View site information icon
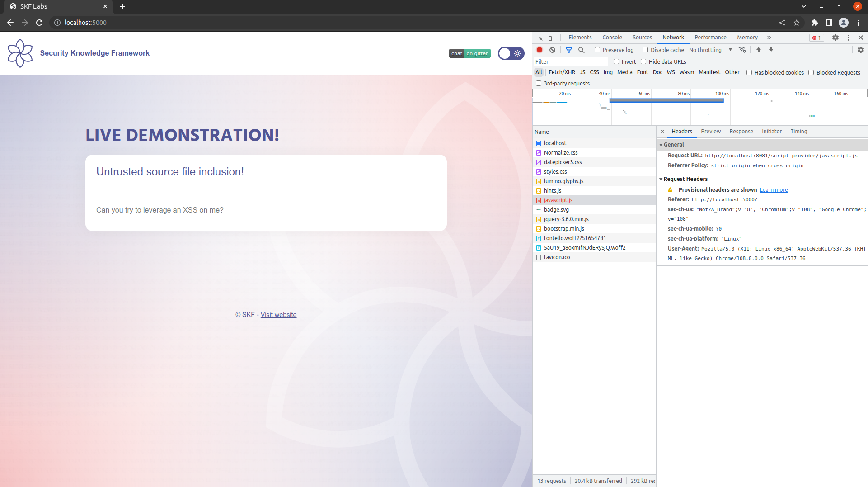 tap(57, 23)
